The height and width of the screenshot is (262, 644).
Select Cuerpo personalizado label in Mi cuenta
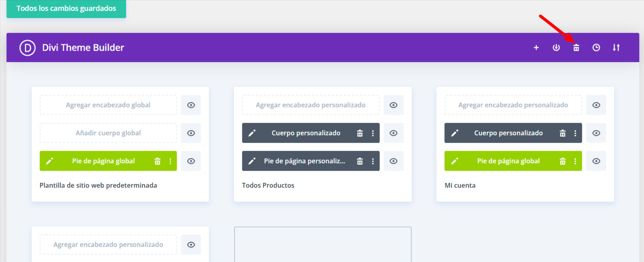[508, 133]
